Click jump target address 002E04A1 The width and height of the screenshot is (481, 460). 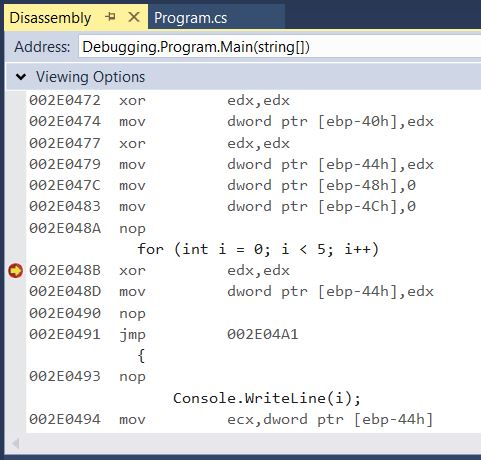coord(263,334)
